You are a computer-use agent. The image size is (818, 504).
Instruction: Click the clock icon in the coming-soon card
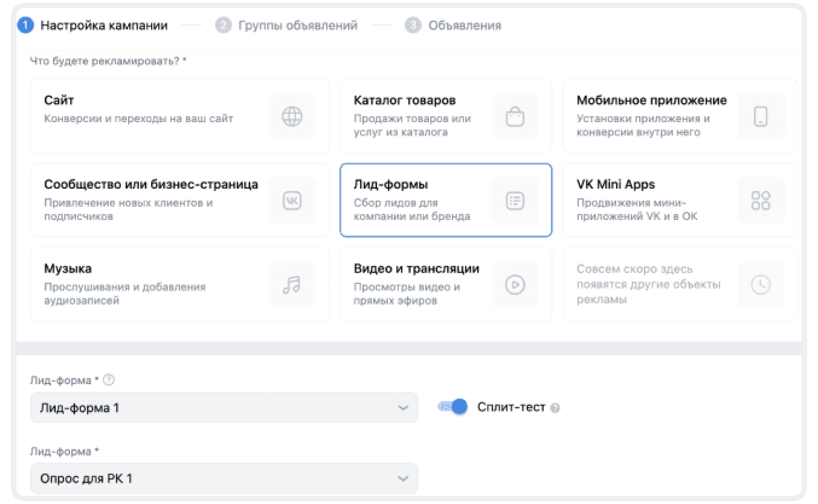pos(760,284)
